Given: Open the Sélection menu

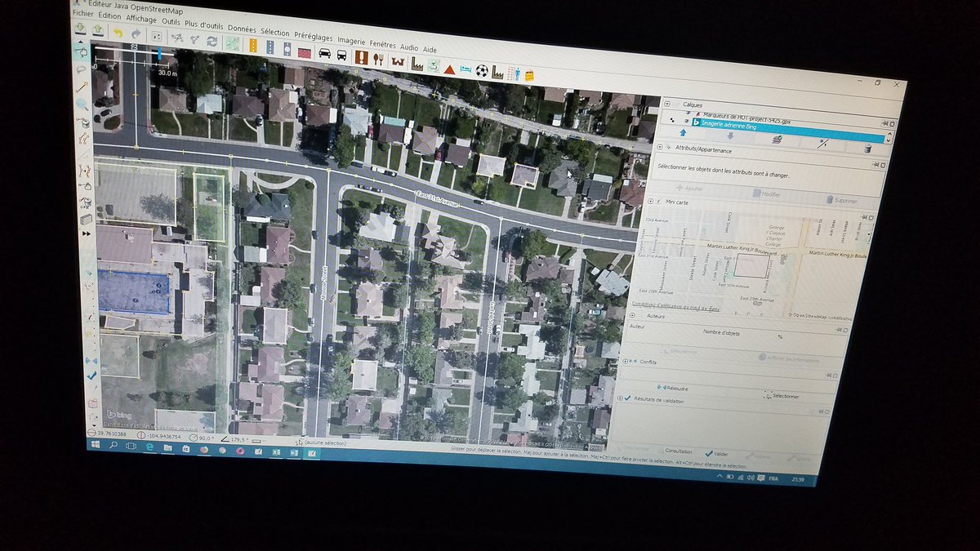Looking at the screenshot, I should pyautogui.click(x=274, y=32).
